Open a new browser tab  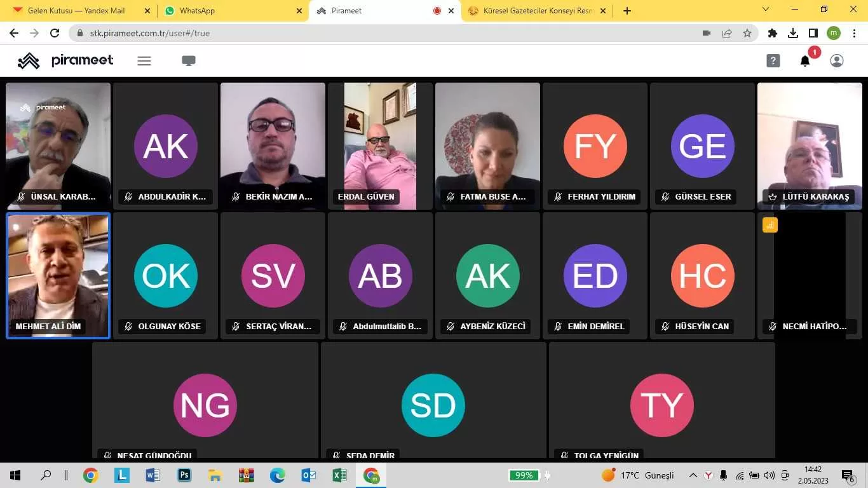tap(627, 11)
